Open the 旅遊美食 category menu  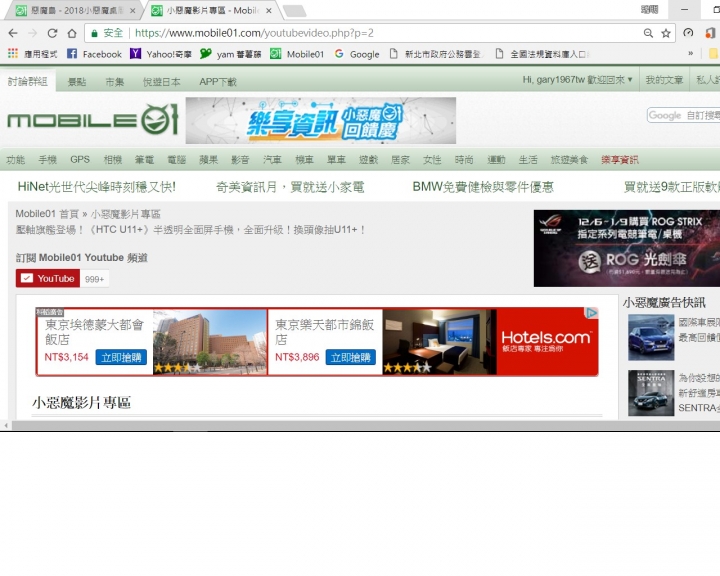pos(569,159)
